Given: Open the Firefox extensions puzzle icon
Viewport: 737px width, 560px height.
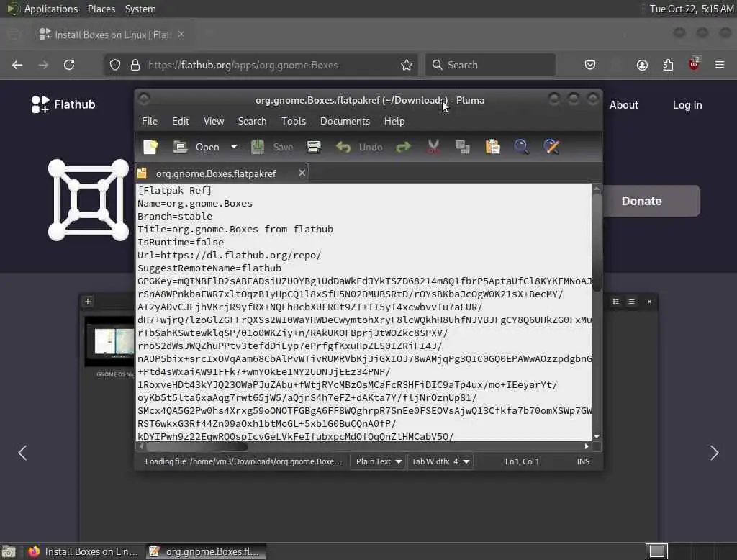Looking at the screenshot, I should tap(668, 65).
